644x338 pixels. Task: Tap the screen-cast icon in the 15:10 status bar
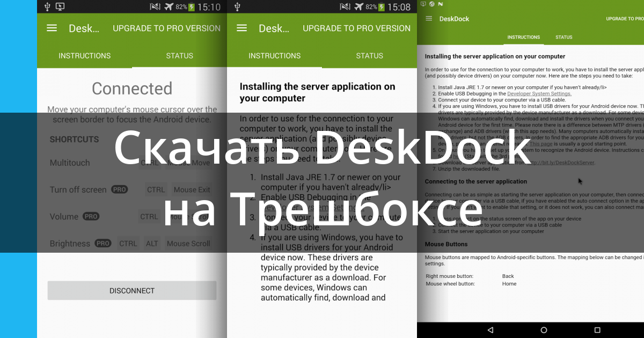click(60, 7)
